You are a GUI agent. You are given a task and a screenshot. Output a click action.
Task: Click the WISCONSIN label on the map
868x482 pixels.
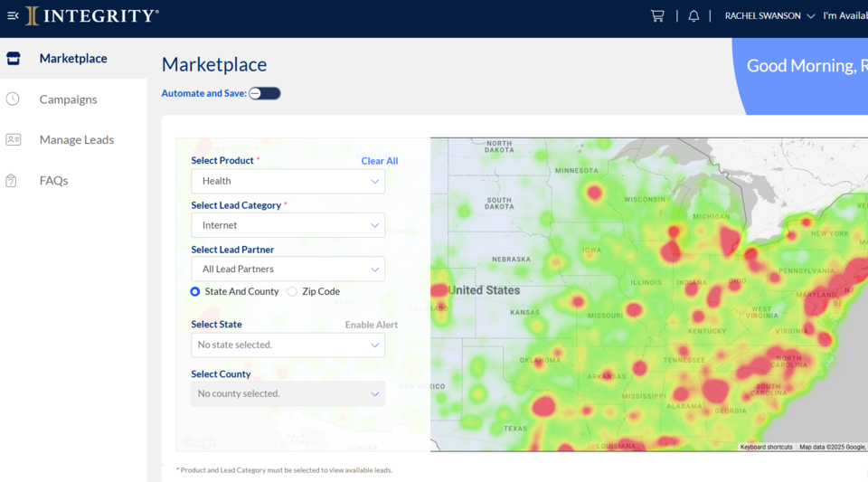pos(645,199)
